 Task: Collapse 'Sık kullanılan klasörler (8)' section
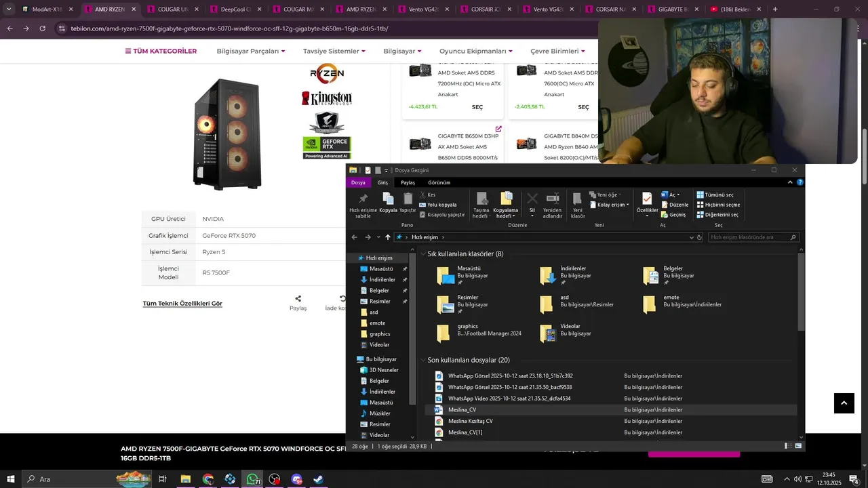point(423,254)
